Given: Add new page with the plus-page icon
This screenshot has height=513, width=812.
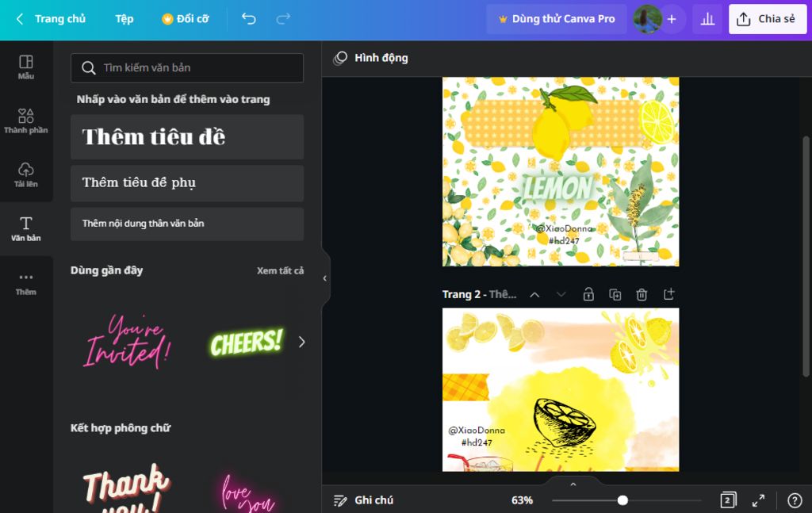Looking at the screenshot, I should click(x=668, y=294).
